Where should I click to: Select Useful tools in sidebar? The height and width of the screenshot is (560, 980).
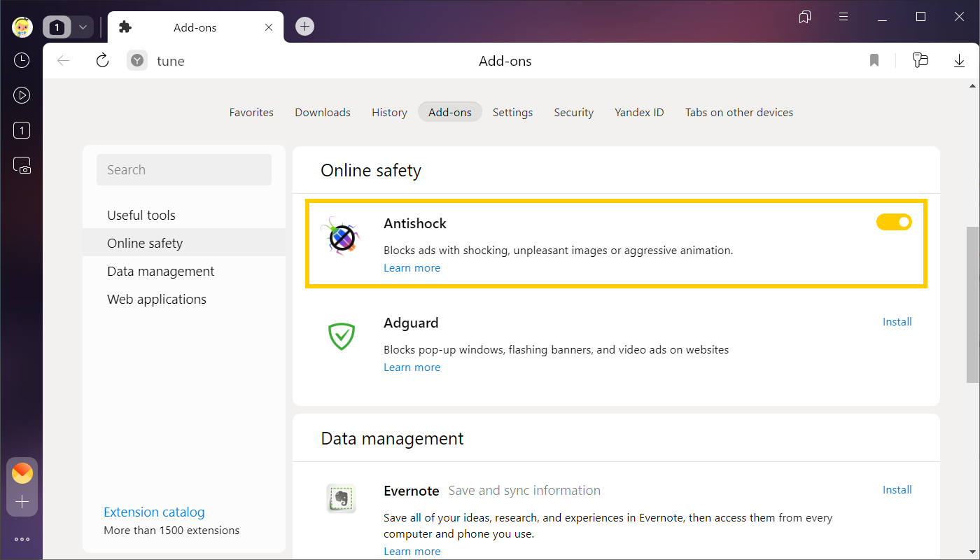coord(184,215)
